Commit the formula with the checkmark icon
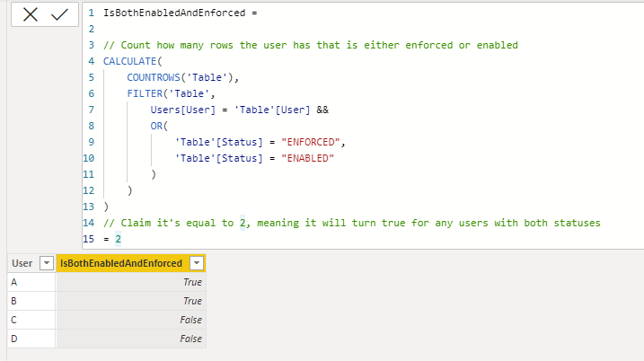The width and height of the screenshot is (644, 361). pyautogui.click(x=59, y=14)
